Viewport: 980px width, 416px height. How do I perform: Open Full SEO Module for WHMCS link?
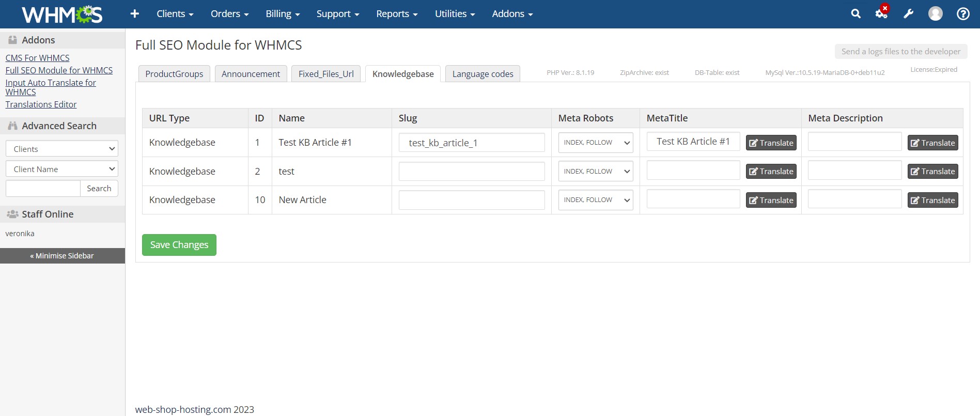tap(59, 70)
